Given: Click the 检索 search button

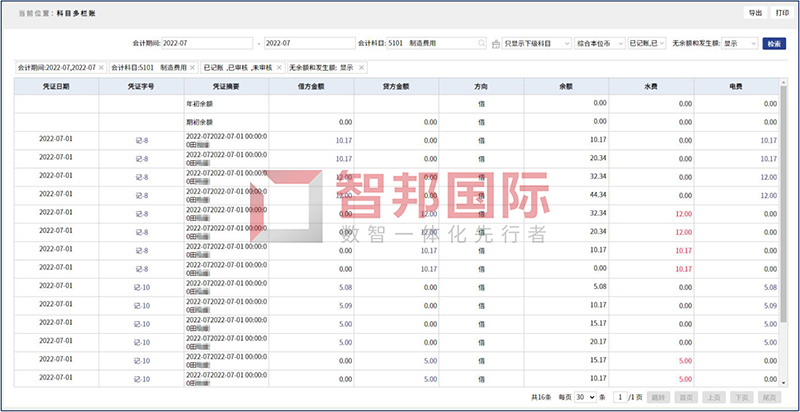Looking at the screenshot, I should coord(773,45).
